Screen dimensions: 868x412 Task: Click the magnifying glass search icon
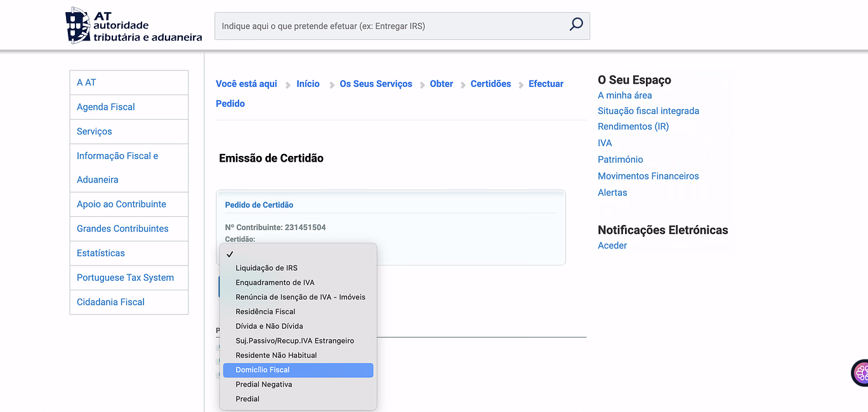point(575,25)
